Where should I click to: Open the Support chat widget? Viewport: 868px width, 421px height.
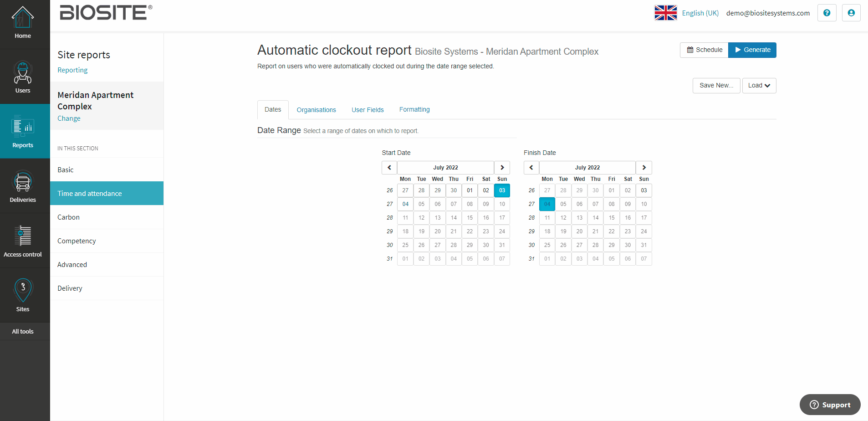pyautogui.click(x=830, y=405)
